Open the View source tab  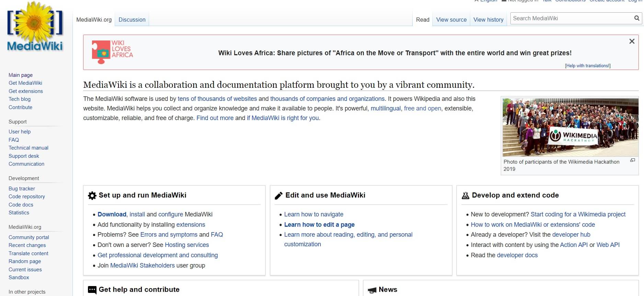[x=451, y=20]
